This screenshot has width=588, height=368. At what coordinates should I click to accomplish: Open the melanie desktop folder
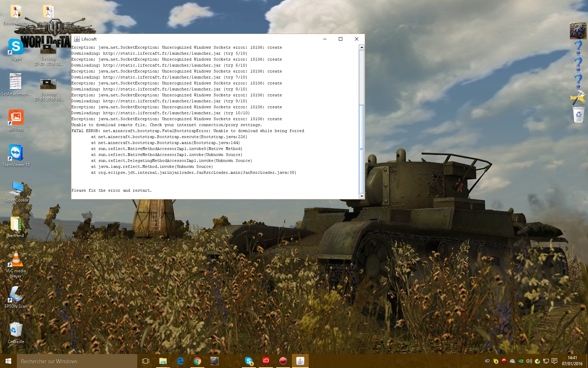click(x=48, y=15)
